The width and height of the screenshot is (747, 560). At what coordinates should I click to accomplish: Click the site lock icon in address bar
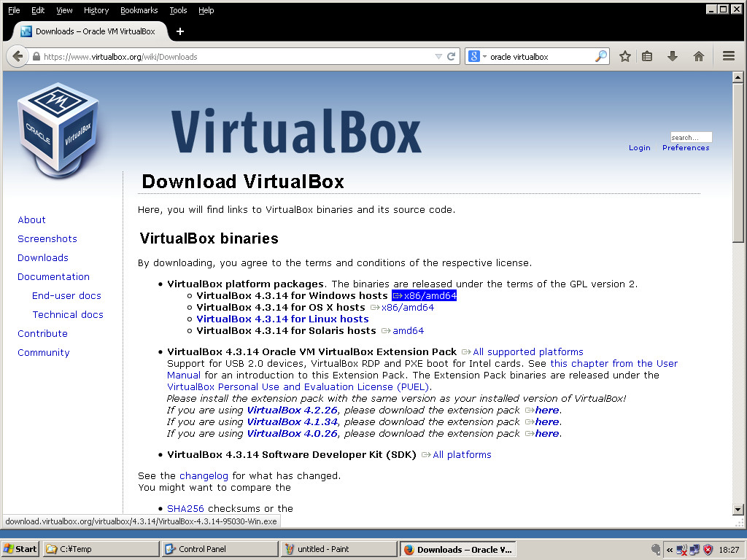36,57
